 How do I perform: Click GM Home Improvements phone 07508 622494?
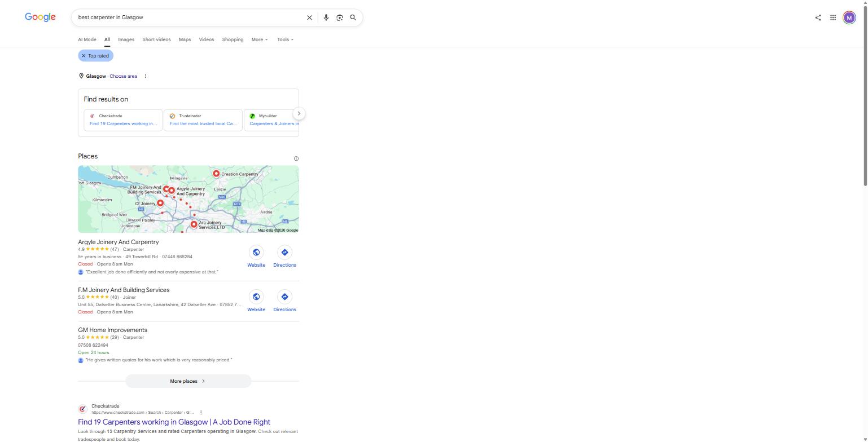click(93, 345)
